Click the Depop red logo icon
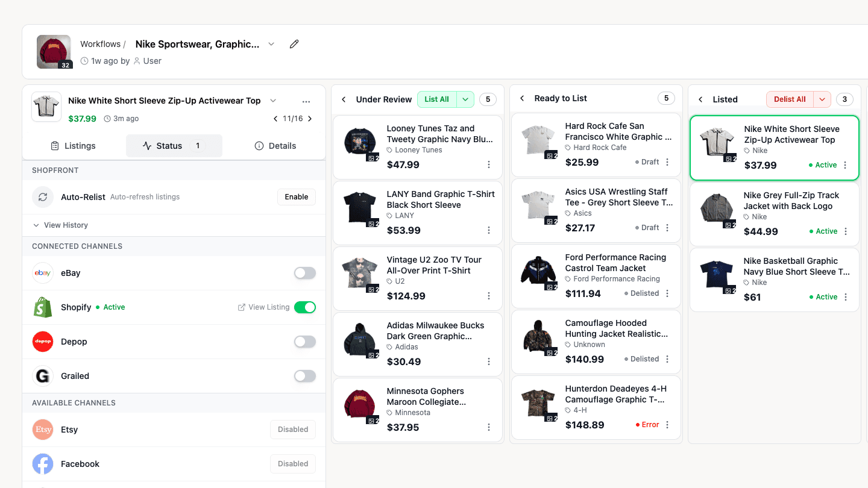Viewport: 868px width, 488px height. coord(43,342)
